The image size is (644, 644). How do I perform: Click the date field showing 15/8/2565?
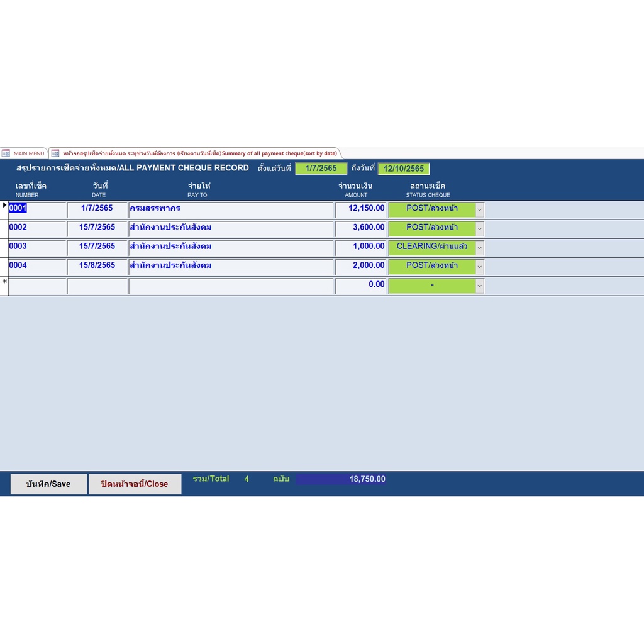click(97, 266)
